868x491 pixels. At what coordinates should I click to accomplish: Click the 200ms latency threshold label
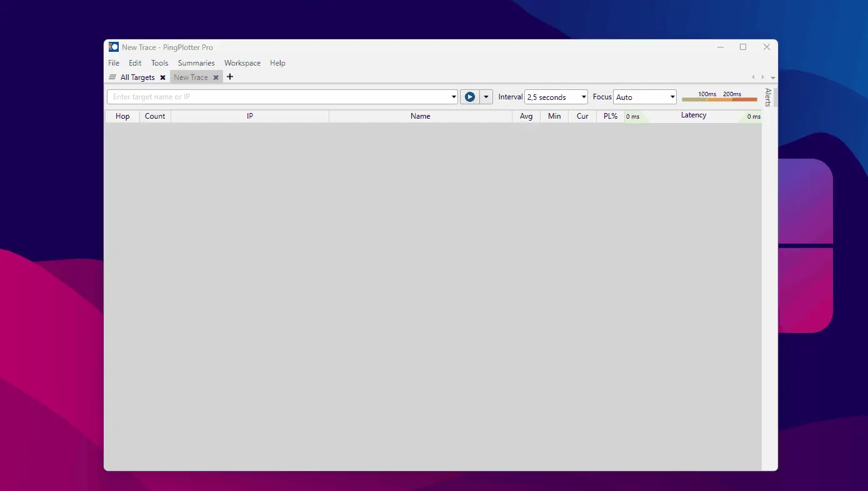tap(732, 94)
